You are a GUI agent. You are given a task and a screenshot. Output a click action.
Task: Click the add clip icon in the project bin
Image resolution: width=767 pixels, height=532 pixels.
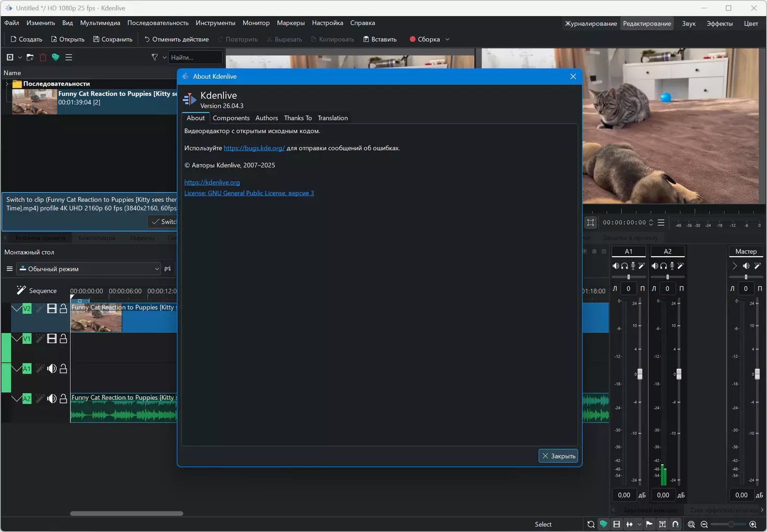tap(10, 57)
